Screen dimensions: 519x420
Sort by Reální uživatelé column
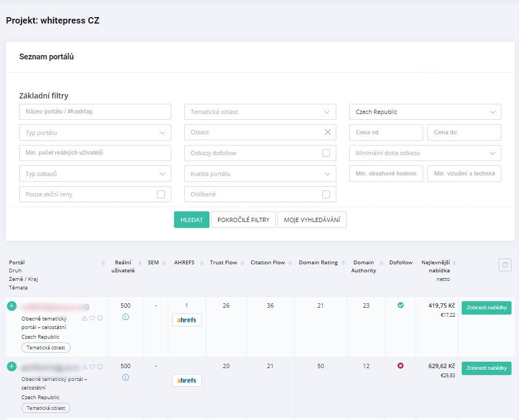140,263
